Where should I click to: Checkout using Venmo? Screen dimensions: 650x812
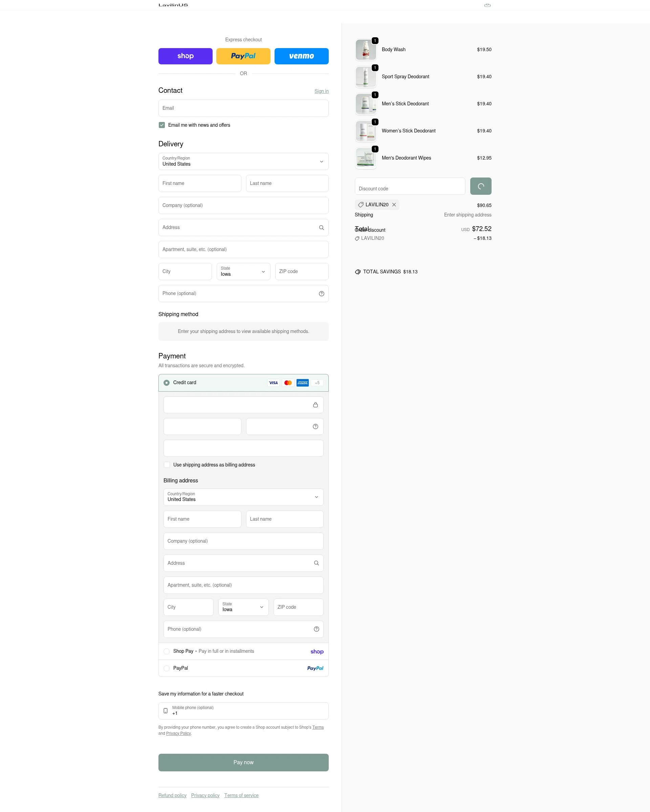[x=301, y=56]
